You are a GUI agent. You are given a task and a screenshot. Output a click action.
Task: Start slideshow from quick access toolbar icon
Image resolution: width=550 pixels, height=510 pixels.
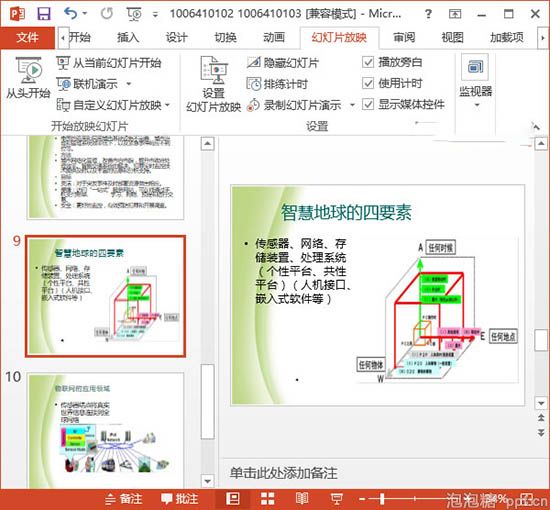coord(134,14)
